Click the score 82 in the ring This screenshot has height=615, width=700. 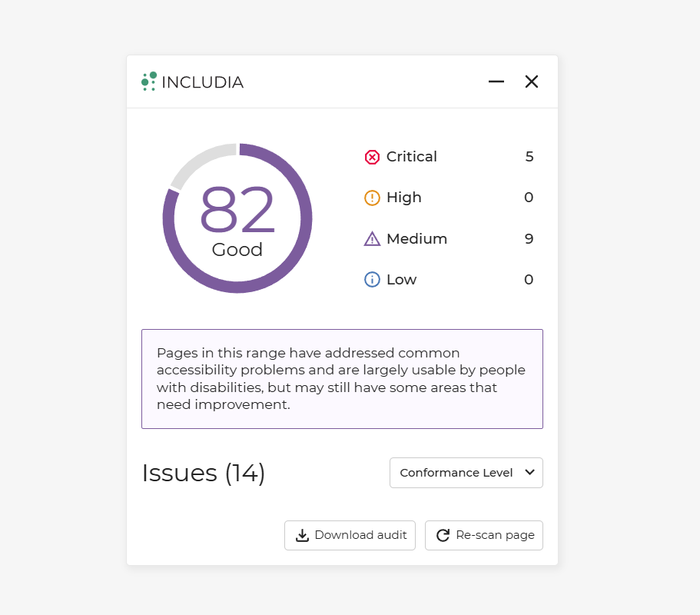[237, 209]
